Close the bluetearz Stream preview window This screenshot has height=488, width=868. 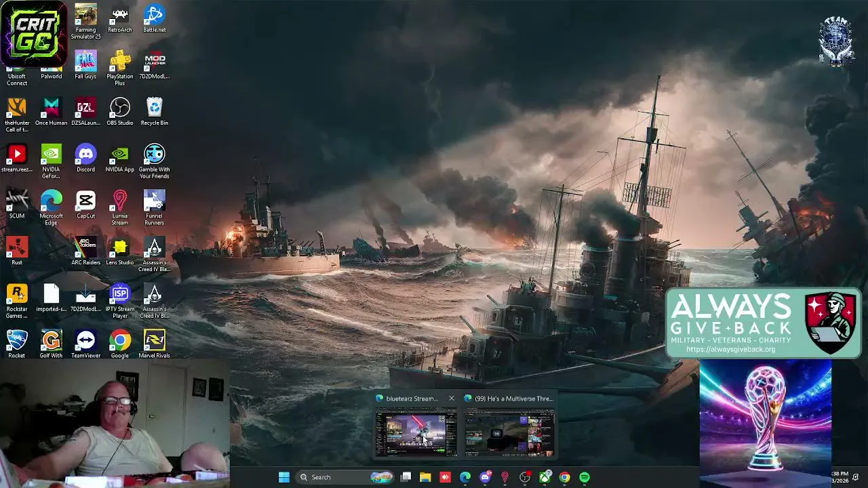pos(451,399)
